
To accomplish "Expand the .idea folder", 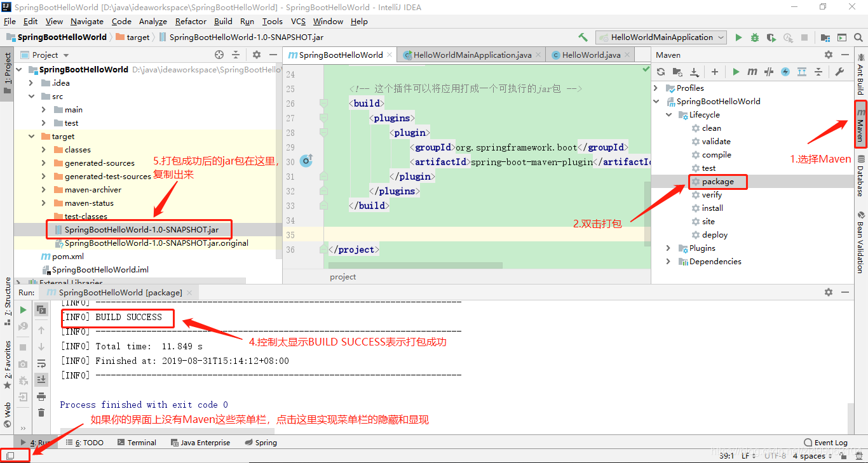I will [x=31, y=83].
